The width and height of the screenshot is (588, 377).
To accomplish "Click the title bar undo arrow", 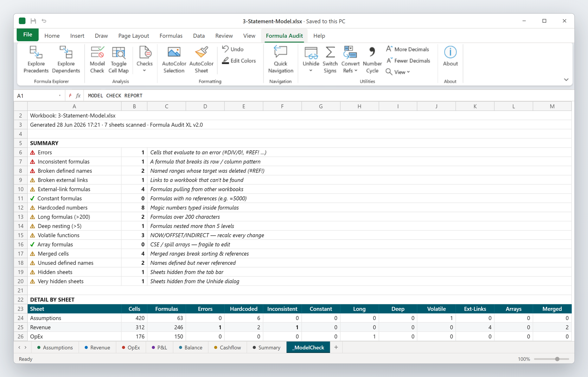I will click(44, 21).
